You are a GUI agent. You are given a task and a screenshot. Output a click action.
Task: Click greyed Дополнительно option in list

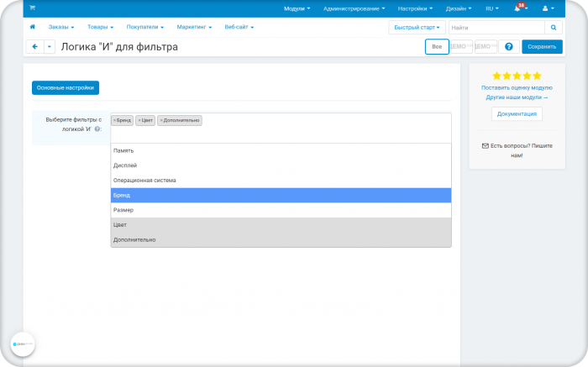click(x=281, y=239)
